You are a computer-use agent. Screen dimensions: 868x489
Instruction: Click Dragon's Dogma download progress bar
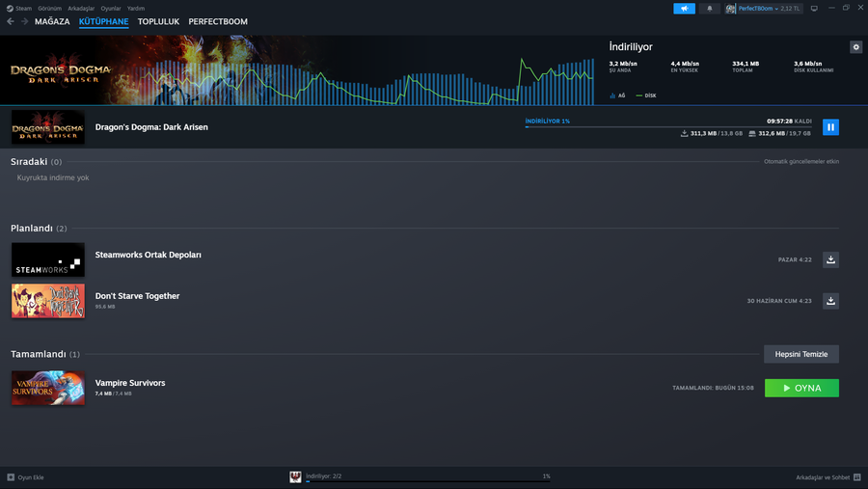coord(668,126)
